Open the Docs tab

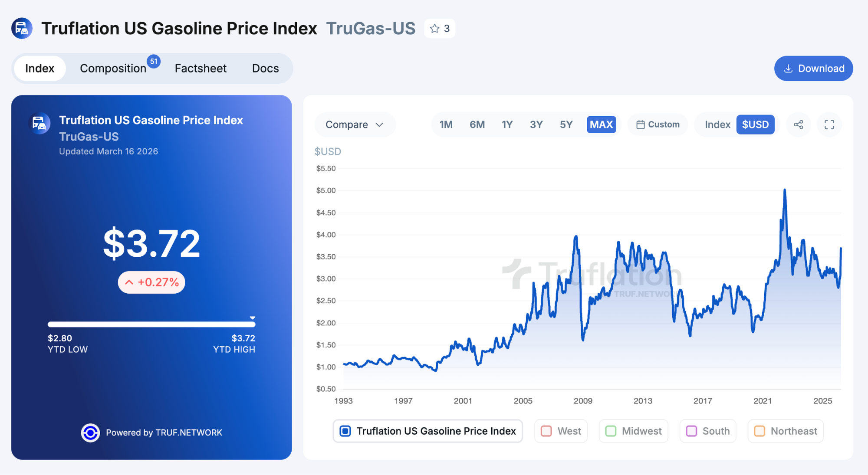(x=265, y=69)
